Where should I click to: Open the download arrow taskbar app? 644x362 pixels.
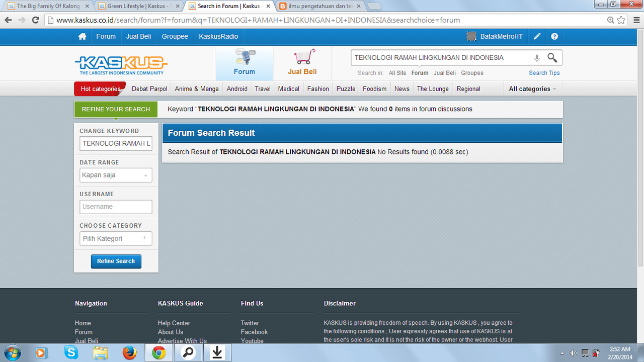217,353
